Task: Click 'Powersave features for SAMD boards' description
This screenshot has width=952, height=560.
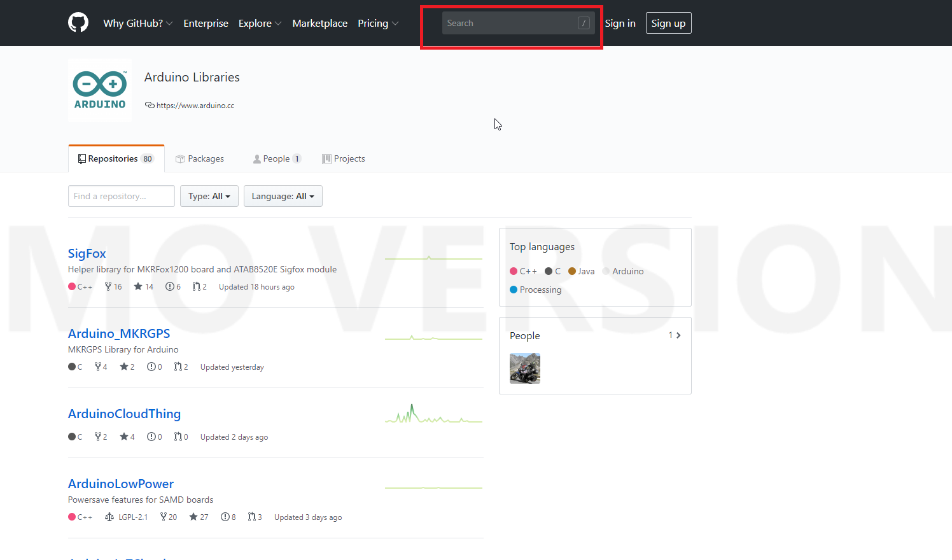Action: tap(141, 500)
